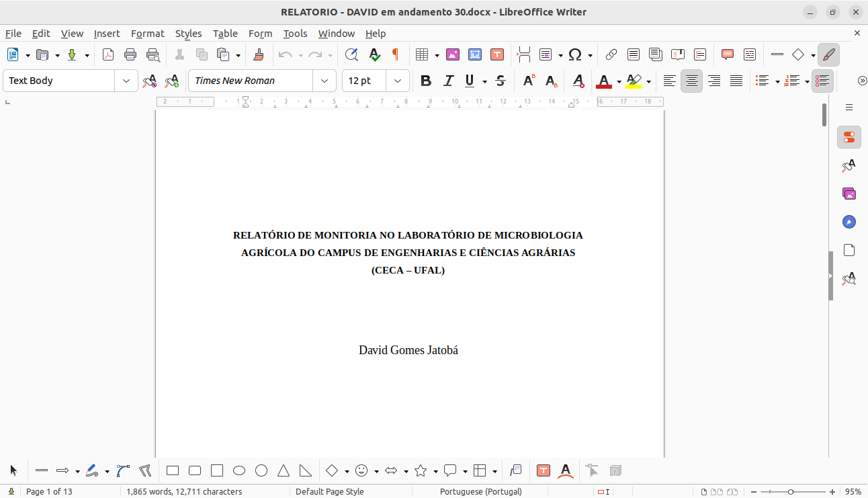Select the Rectangle drawing tool
868x498 pixels.
[x=173, y=470]
